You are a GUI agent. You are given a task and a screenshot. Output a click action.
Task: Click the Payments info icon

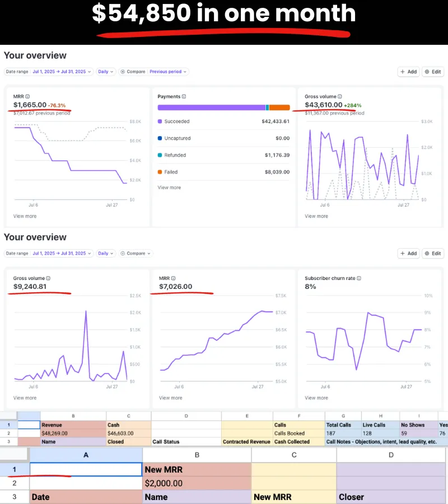(184, 96)
